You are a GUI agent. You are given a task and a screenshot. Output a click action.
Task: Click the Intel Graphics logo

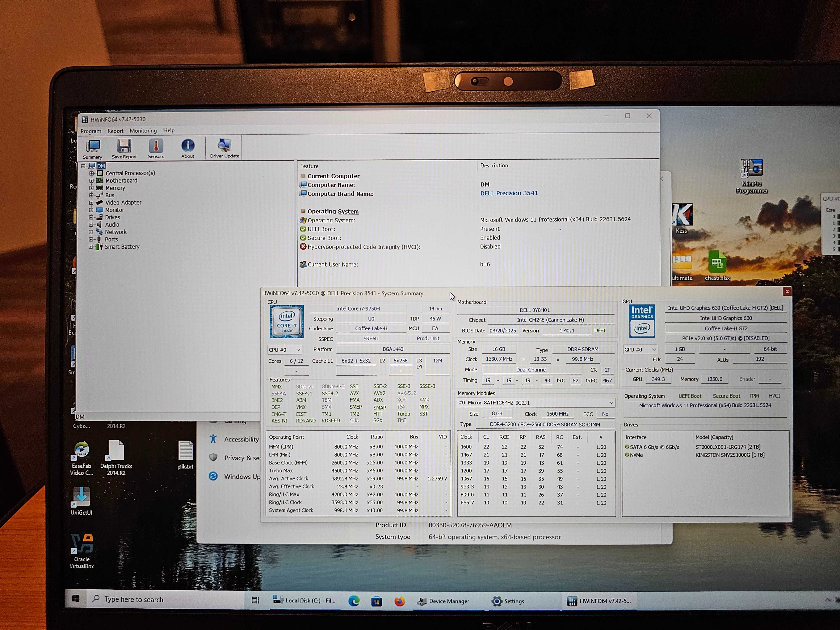pyautogui.click(x=642, y=321)
